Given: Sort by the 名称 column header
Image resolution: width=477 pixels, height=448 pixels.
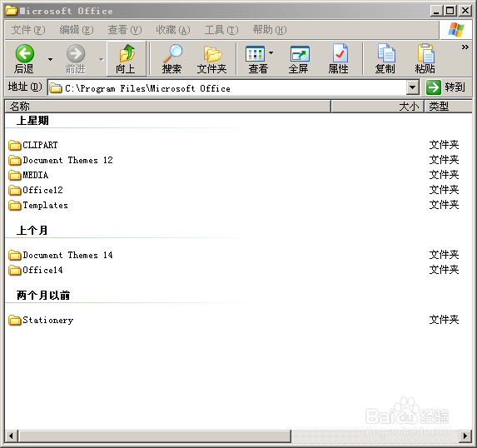Looking at the screenshot, I should (x=168, y=107).
